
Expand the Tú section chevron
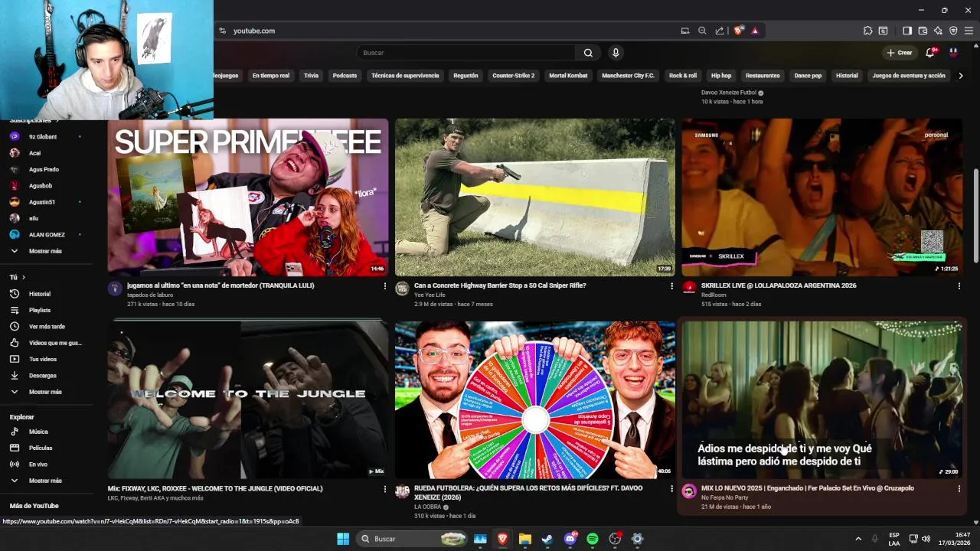[x=24, y=277]
